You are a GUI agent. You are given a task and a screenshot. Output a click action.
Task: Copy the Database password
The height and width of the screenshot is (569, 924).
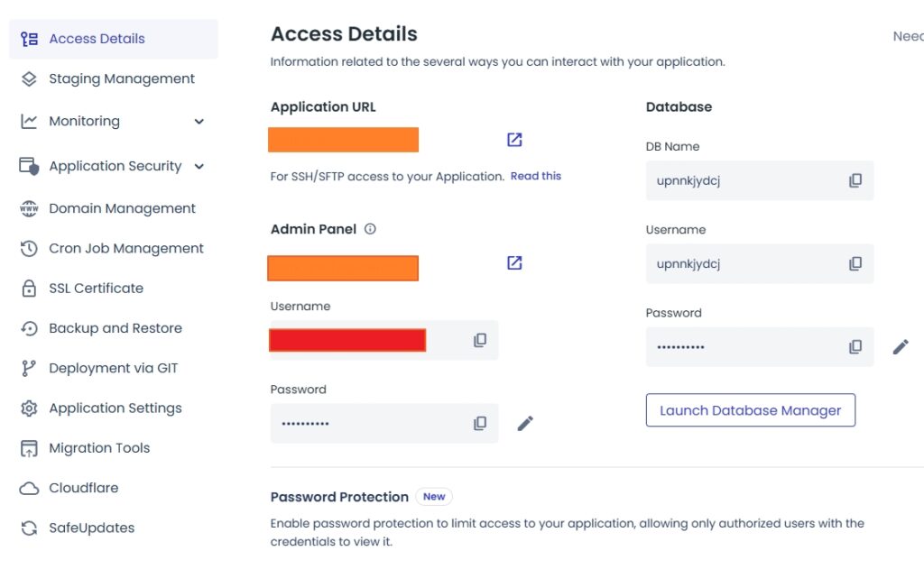click(855, 347)
